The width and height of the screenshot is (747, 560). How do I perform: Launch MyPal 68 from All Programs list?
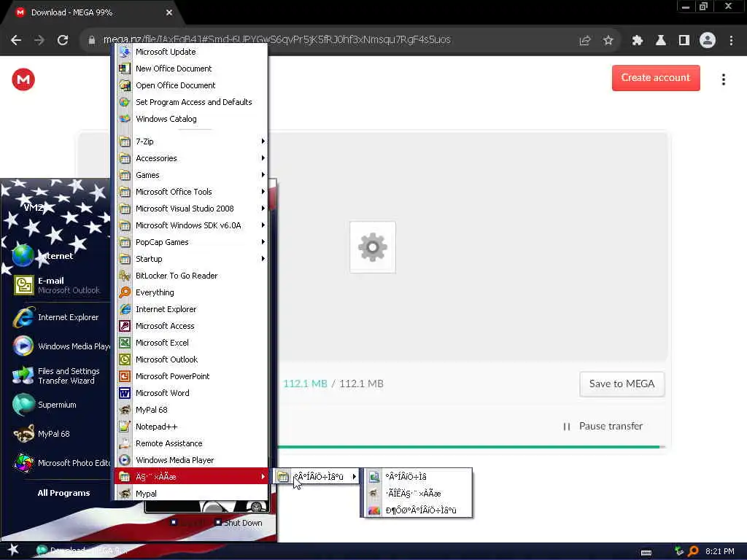click(191, 410)
